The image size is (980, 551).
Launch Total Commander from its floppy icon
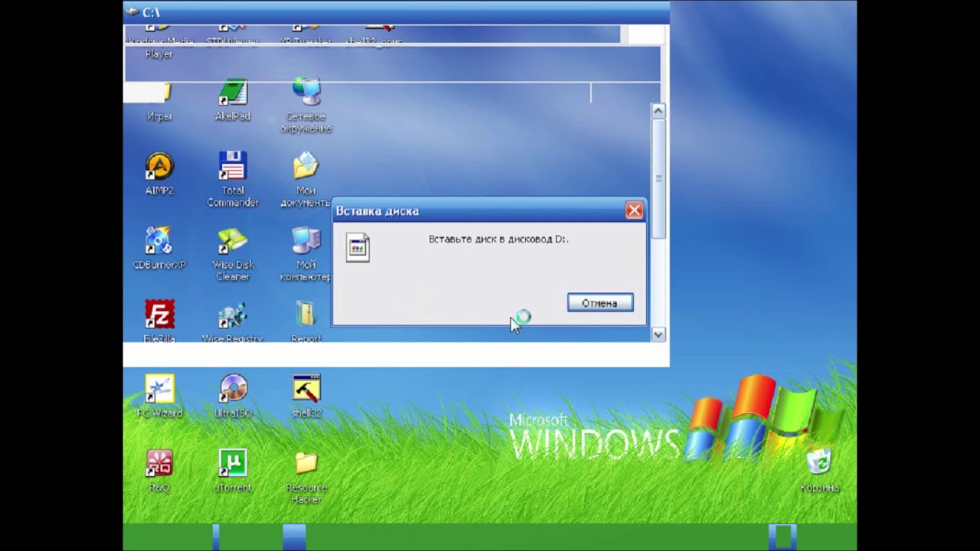point(233,166)
